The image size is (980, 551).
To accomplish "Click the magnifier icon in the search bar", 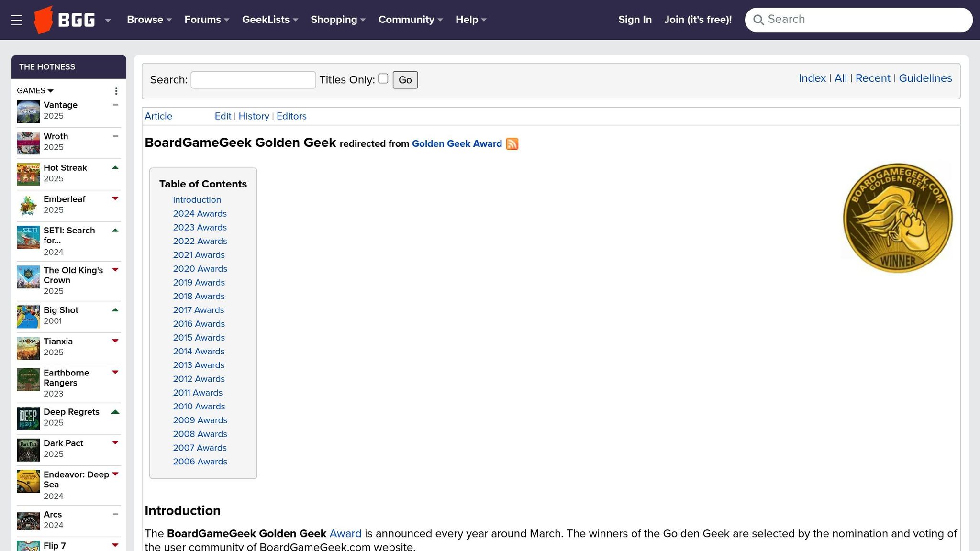I will pos(758,20).
